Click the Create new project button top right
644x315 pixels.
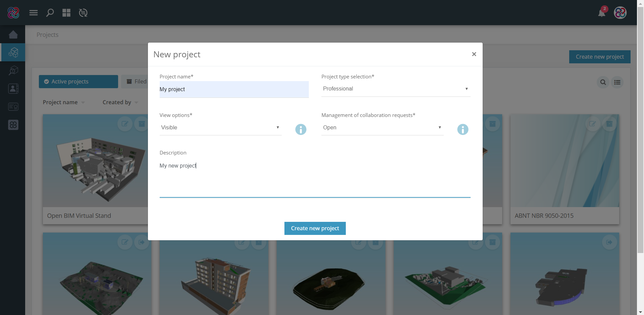click(x=600, y=57)
